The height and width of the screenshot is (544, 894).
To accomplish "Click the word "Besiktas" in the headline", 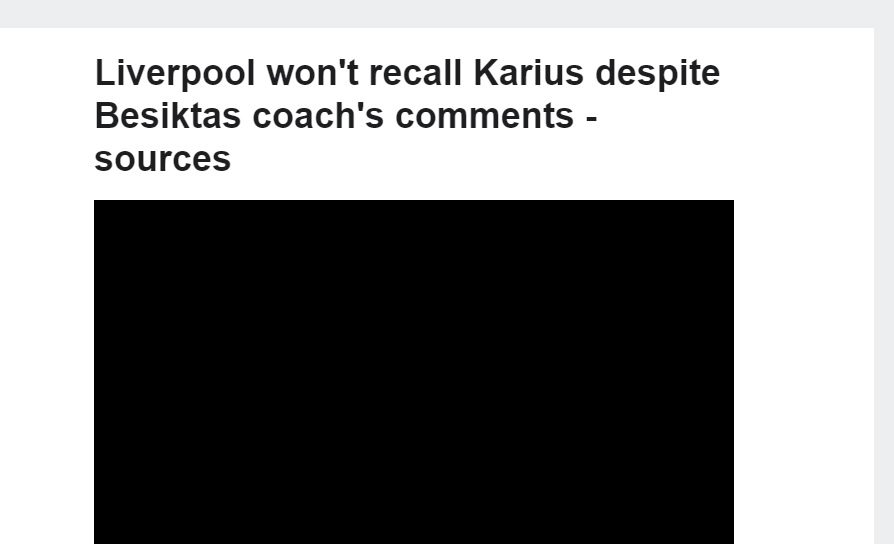I will coord(168,116).
